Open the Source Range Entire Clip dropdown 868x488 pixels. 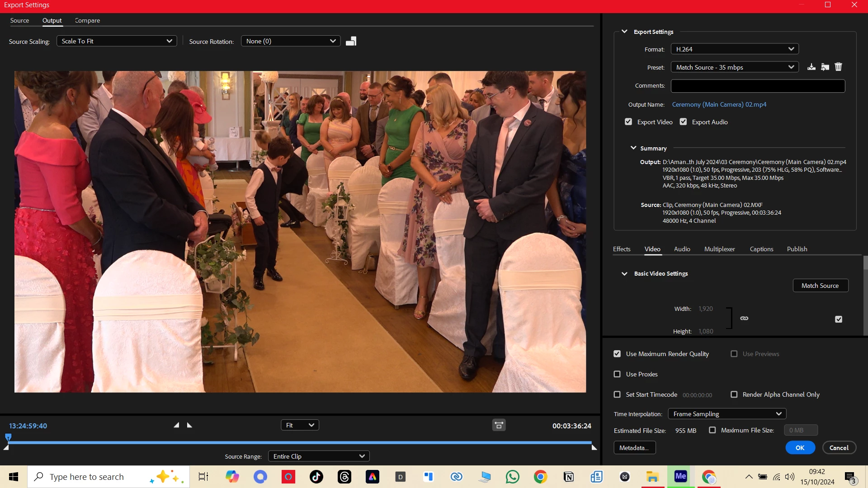point(319,456)
